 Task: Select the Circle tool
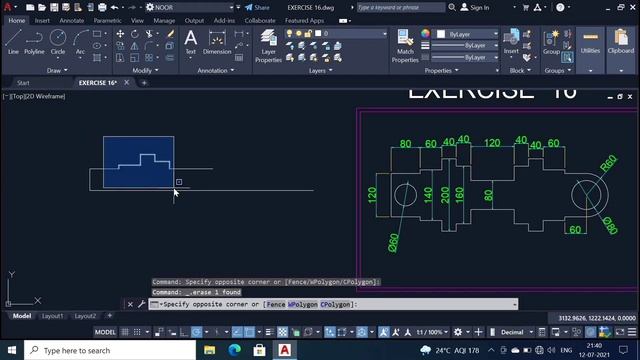point(58,42)
